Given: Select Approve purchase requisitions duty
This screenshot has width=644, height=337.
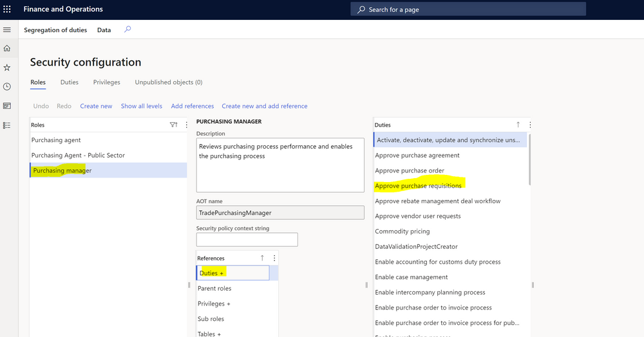Looking at the screenshot, I should click(450, 186).
